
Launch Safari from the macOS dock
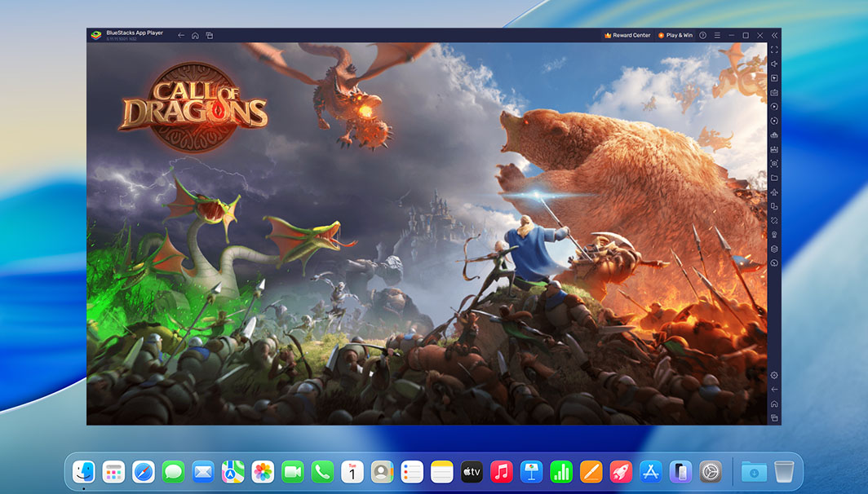(x=144, y=471)
